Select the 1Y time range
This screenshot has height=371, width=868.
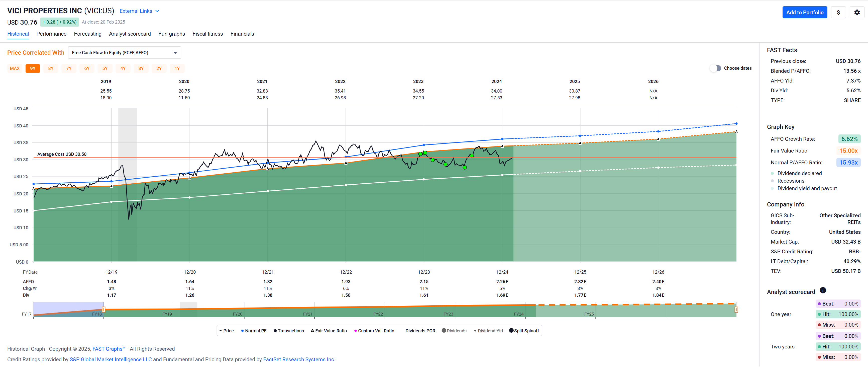177,68
